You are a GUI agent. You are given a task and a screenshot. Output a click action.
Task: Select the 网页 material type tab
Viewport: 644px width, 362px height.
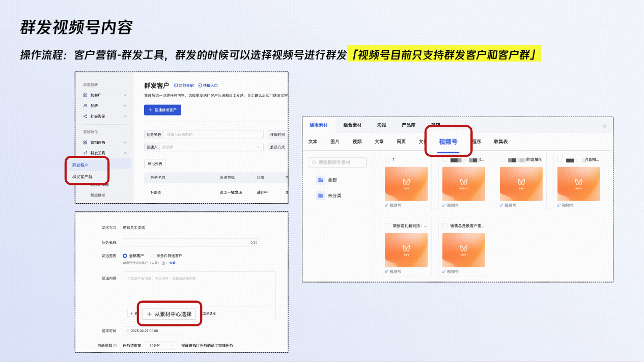point(401,142)
